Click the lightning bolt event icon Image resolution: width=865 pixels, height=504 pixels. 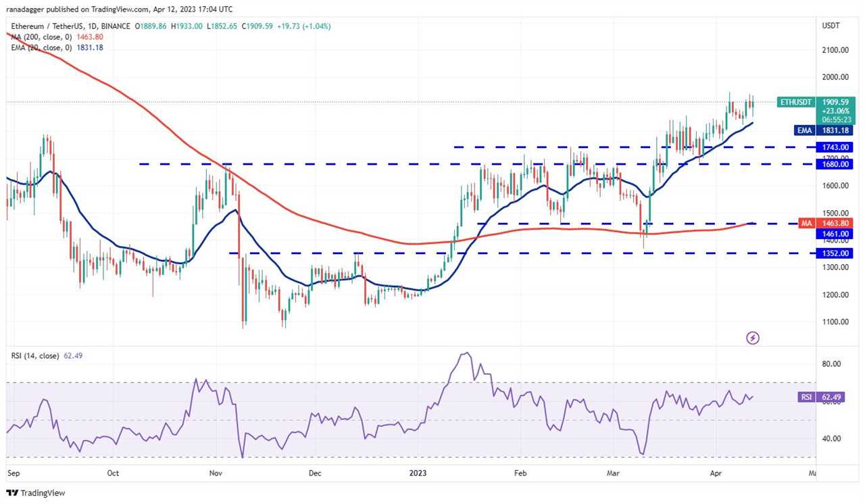pos(753,337)
